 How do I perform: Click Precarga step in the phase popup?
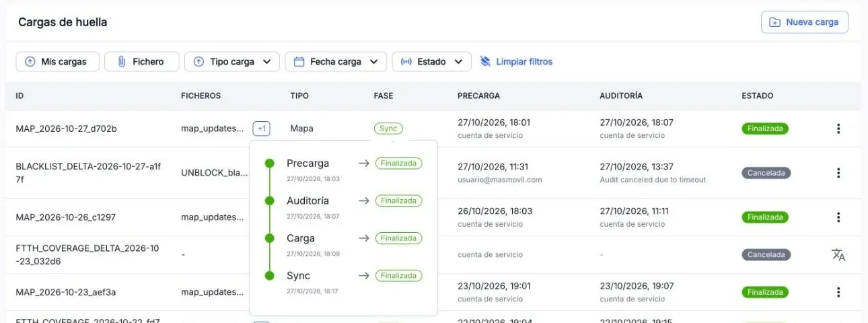click(x=308, y=163)
